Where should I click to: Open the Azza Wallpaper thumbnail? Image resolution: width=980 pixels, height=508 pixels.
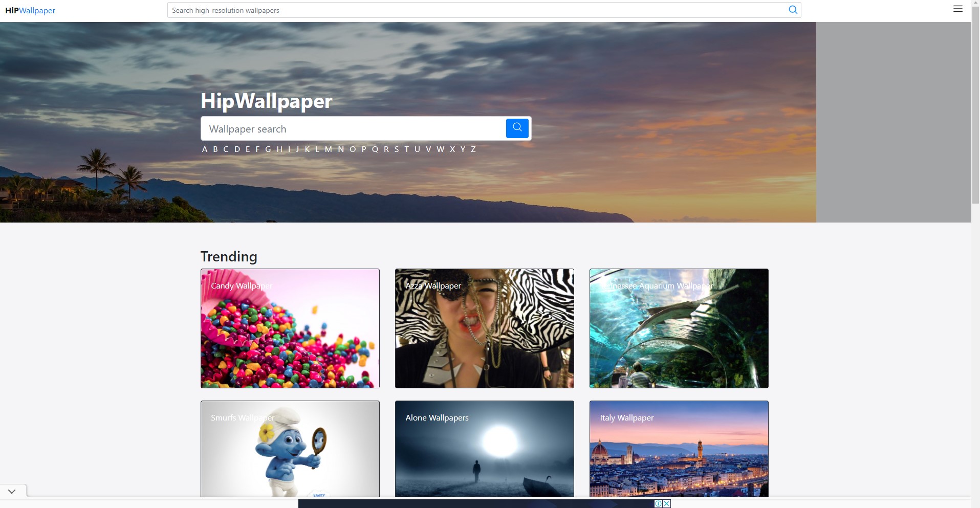485,328
